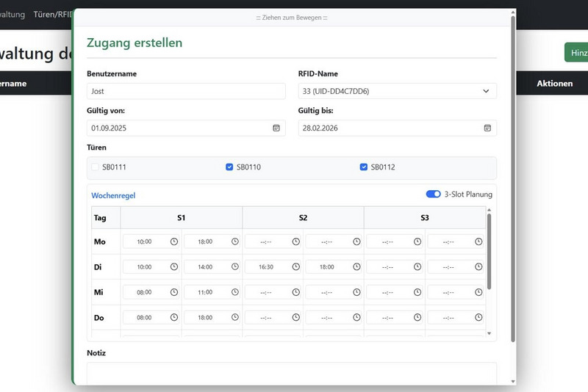
Task: Click clock icon of Monday S1 end time
Action: [234, 242]
